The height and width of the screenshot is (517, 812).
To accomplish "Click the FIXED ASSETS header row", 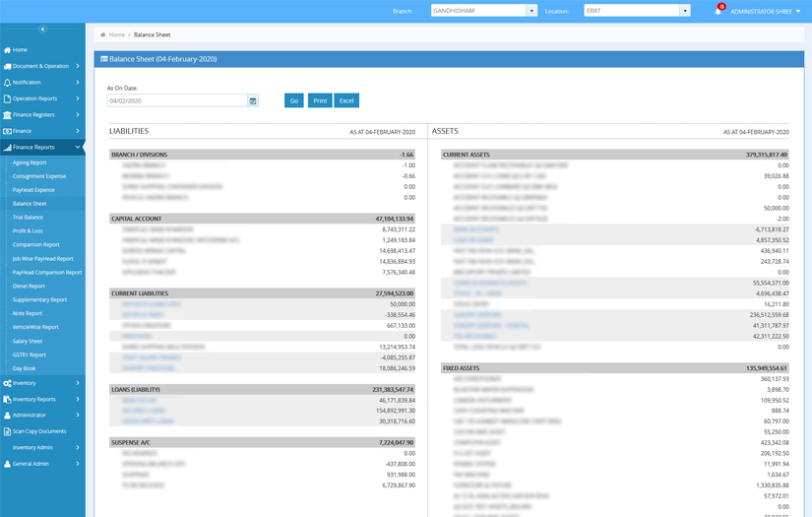I will click(615, 368).
